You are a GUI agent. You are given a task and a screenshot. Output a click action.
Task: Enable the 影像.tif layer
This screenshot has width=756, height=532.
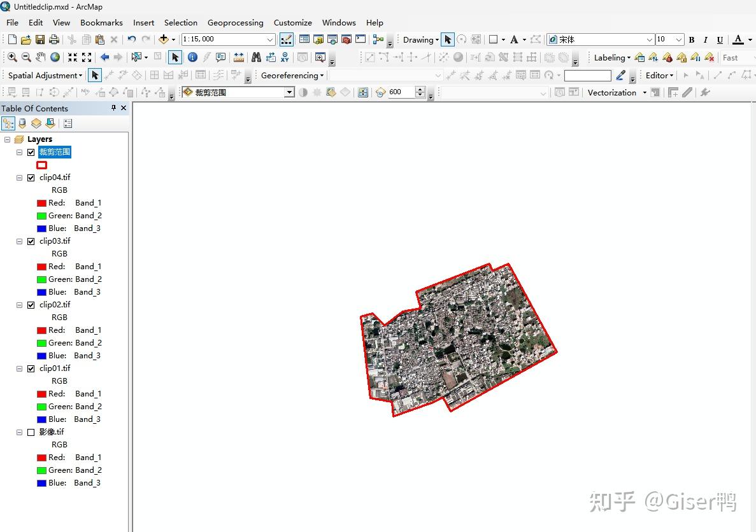[31, 432]
